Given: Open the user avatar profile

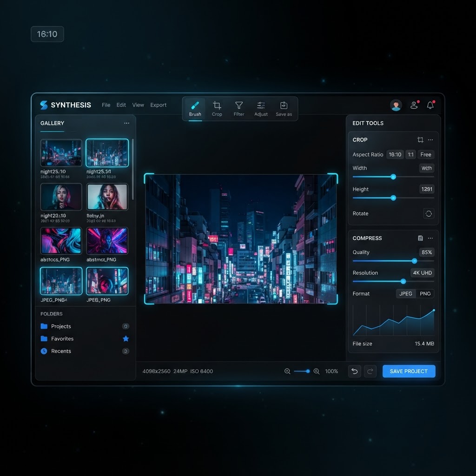Looking at the screenshot, I should 396,105.
